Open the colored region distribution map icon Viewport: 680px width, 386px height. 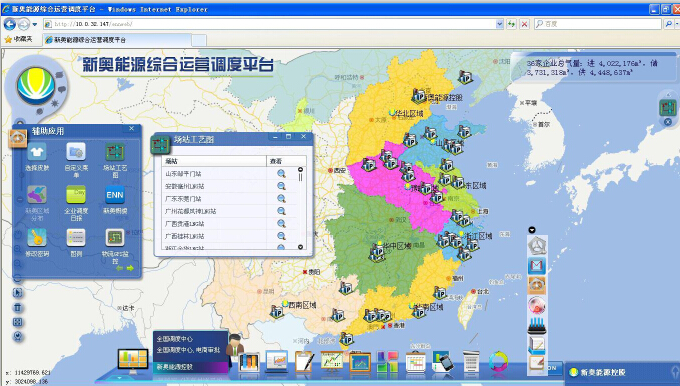(x=37, y=195)
